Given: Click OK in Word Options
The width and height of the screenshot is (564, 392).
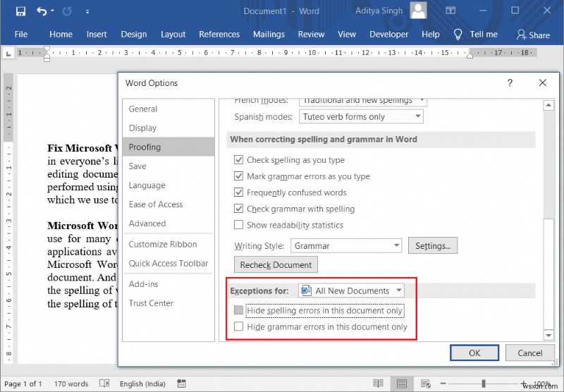Looking at the screenshot, I should [474, 353].
